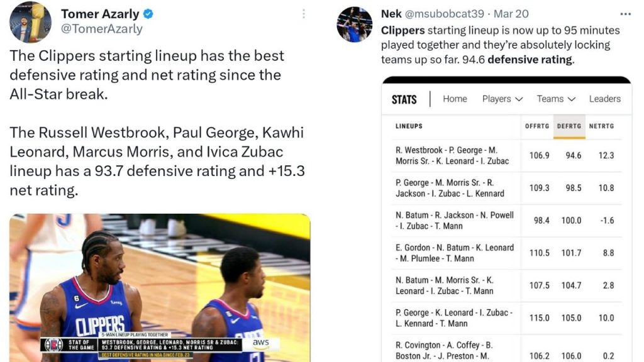644x362 pixels.
Task: Open the Leaders section of the stats bar
Action: point(604,99)
